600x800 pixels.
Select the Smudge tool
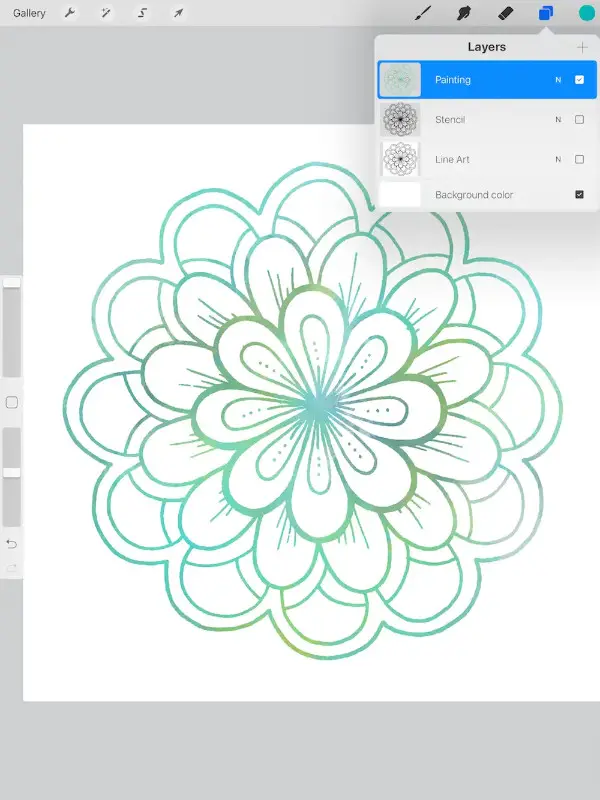pyautogui.click(x=463, y=13)
